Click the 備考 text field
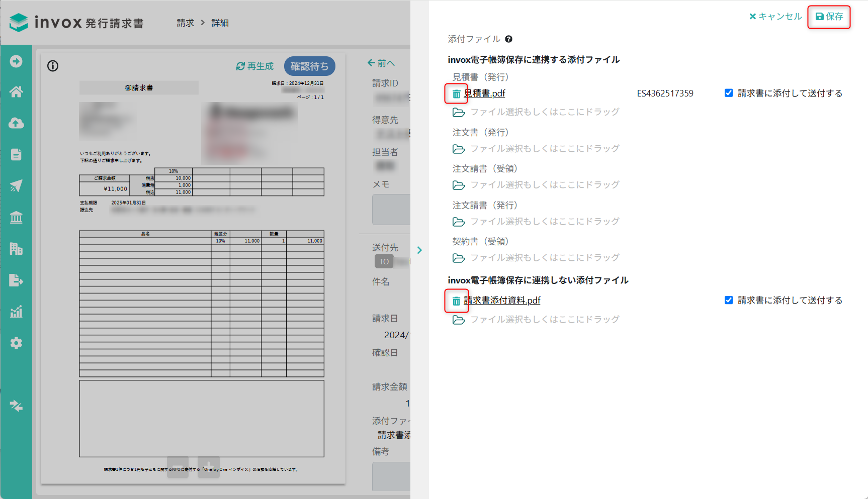 tap(391, 476)
